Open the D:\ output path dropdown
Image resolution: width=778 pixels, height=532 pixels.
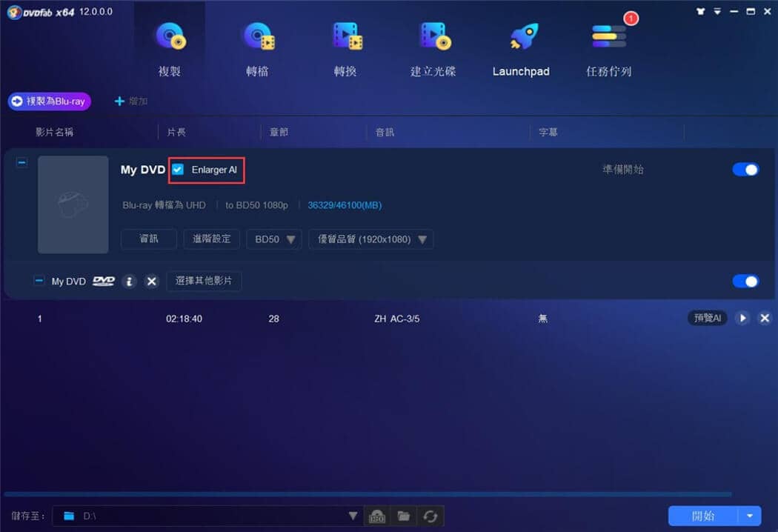pyautogui.click(x=353, y=516)
